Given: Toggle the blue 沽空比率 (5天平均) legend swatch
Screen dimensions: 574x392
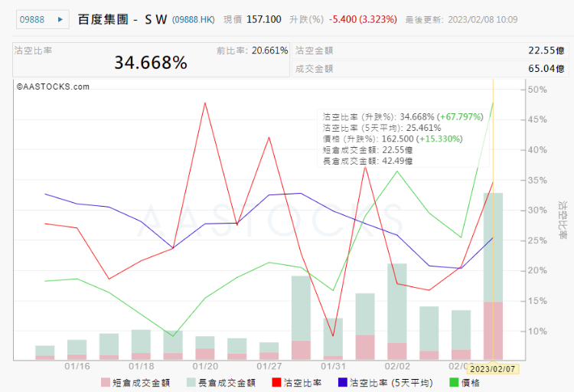Looking at the screenshot, I should coord(343,383).
